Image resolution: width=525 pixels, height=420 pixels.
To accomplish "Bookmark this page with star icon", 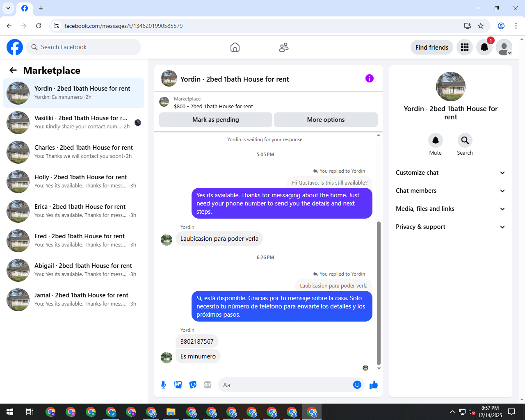I will tap(481, 26).
